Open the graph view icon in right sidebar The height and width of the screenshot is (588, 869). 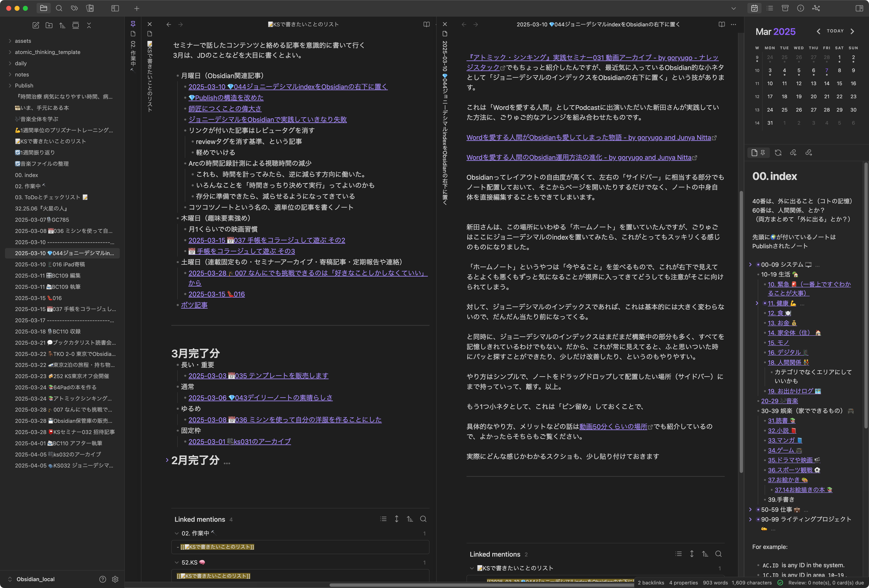coord(816,8)
